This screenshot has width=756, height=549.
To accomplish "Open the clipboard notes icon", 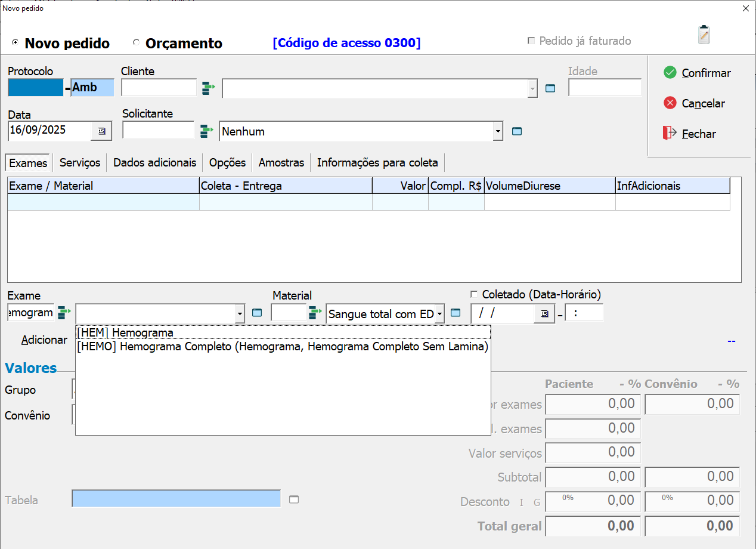I will [704, 35].
